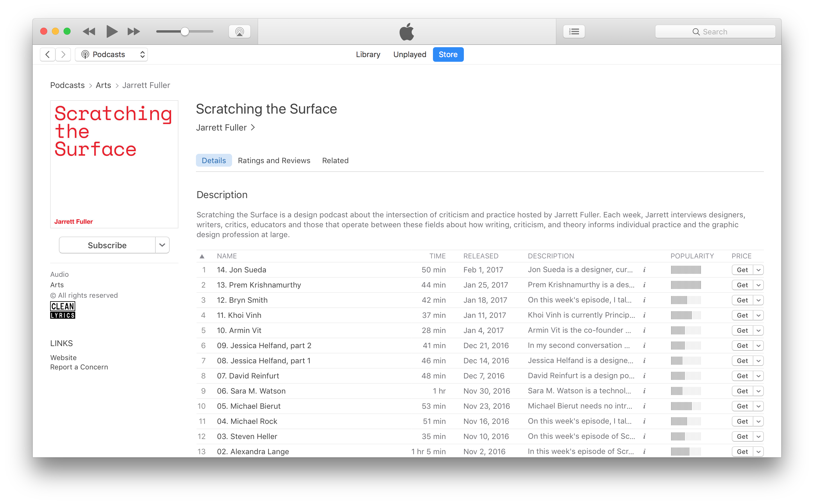Click the podcast cover artwork
The image size is (814, 504).
[114, 164]
